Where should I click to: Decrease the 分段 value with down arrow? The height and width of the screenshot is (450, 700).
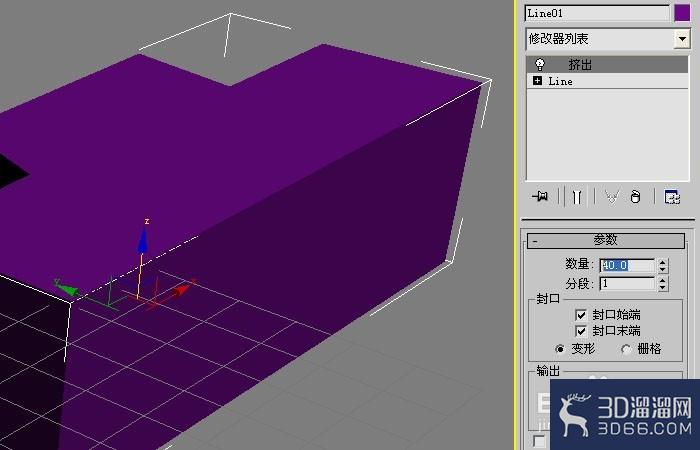coord(662,288)
